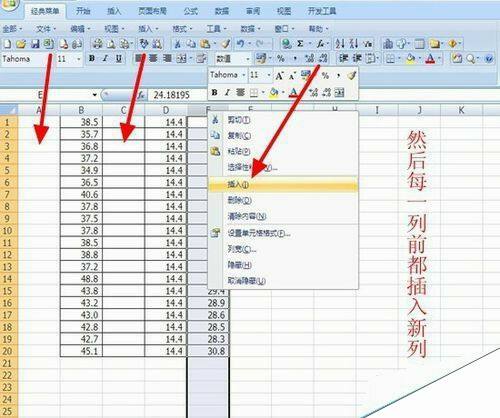Image resolution: width=500 pixels, height=418 pixels.
Task: Open the Name Box dropdown arrow
Action: tap(95, 95)
